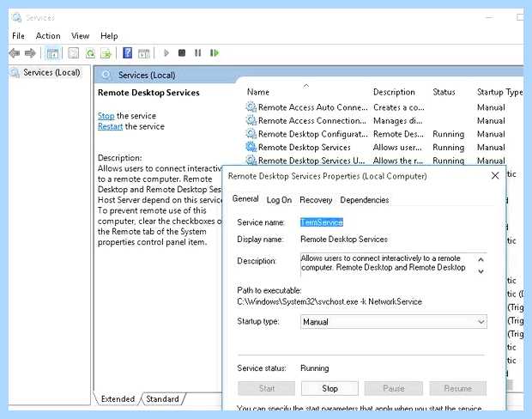This screenshot has width=532, height=419.
Task: Click the Back arrow toolbar icon
Action: 15,53
